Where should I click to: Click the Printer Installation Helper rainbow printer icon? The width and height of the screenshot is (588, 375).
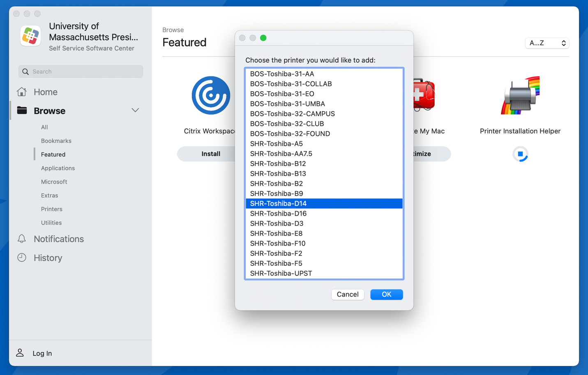520,94
